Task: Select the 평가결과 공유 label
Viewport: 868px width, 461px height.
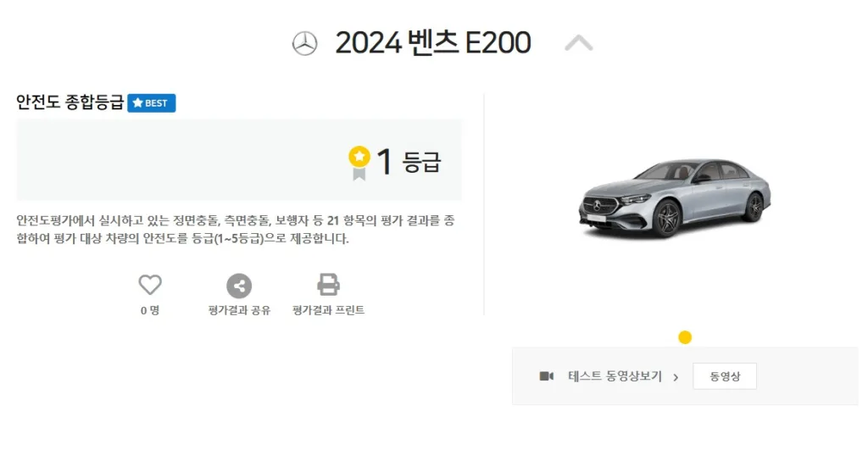Action: 239,310
